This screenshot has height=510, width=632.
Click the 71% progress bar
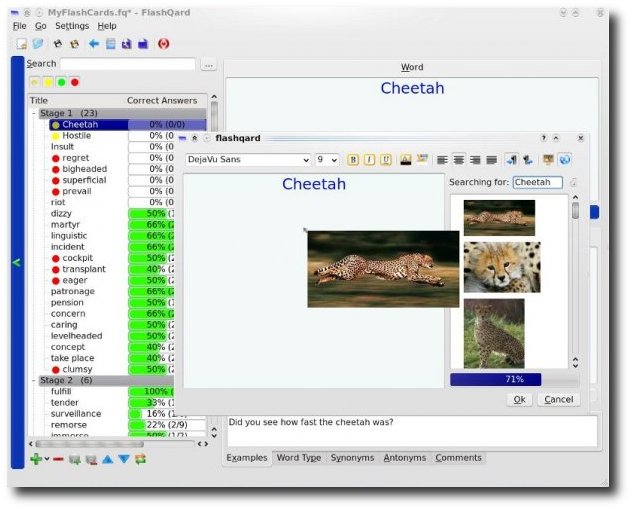pyautogui.click(x=514, y=379)
